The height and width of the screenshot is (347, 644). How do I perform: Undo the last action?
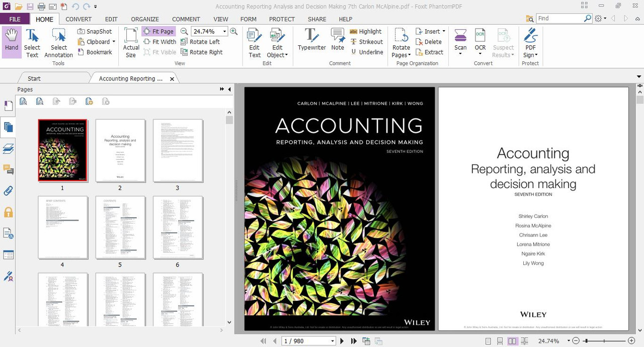pyautogui.click(x=75, y=7)
